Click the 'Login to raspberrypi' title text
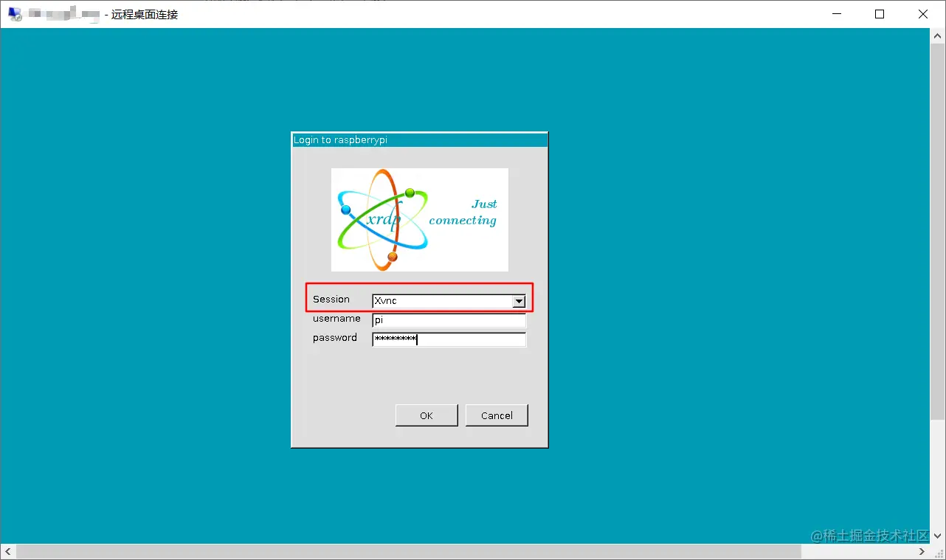 click(340, 140)
